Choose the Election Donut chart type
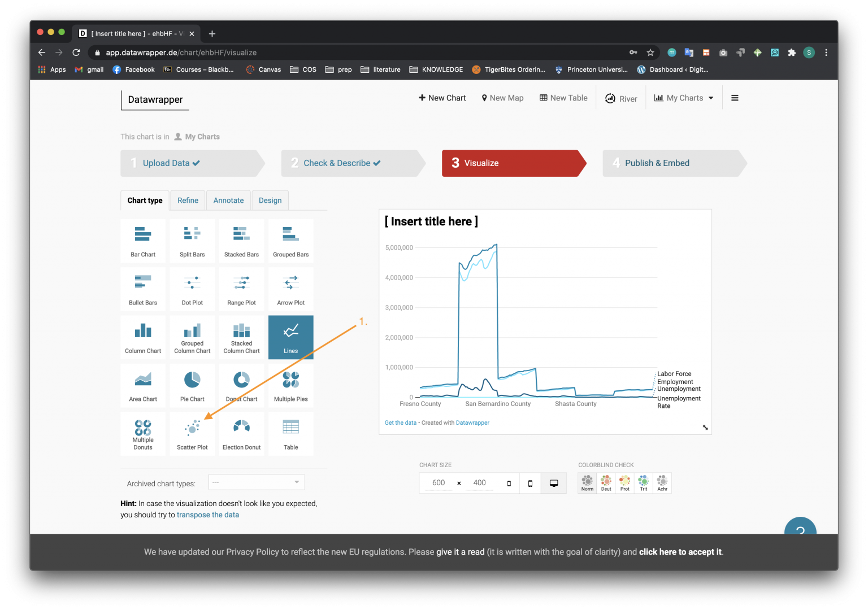The image size is (868, 610). (241, 433)
